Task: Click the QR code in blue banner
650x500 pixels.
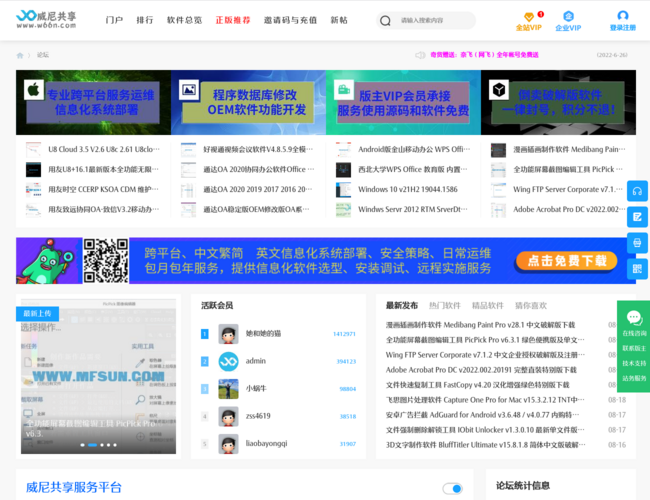Action: 106,261
